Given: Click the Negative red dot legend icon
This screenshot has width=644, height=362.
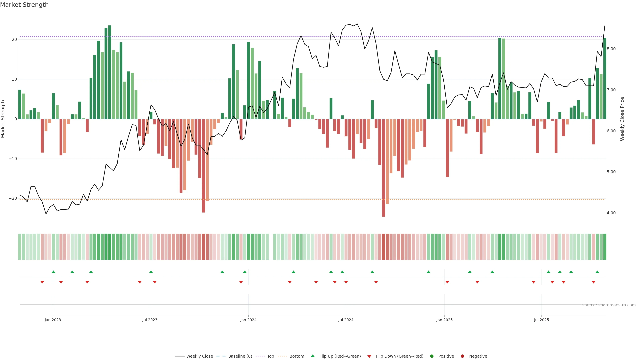Looking at the screenshot, I should 462,356.
